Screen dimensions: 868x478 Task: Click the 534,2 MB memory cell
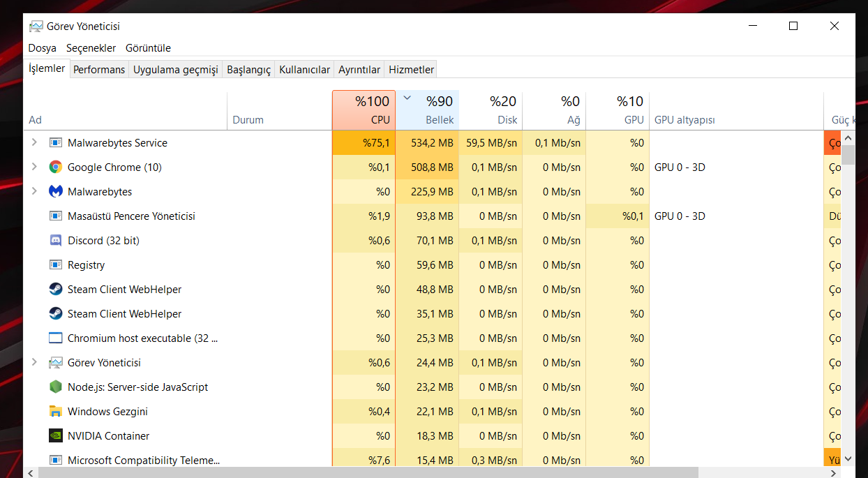[427, 143]
